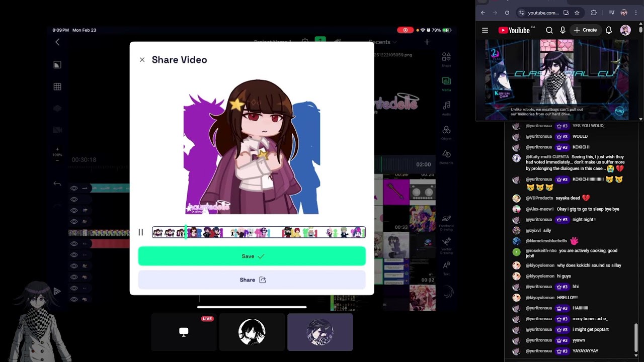Open the Media panel in the editor
Viewport: 644px width, 362px height.
click(446, 83)
